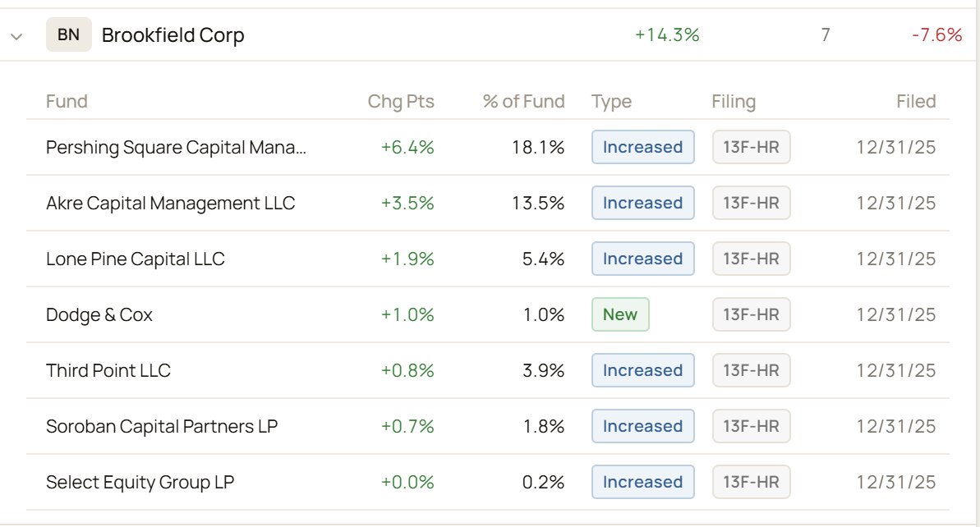Click the BN ticker badge

click(69, 34)
